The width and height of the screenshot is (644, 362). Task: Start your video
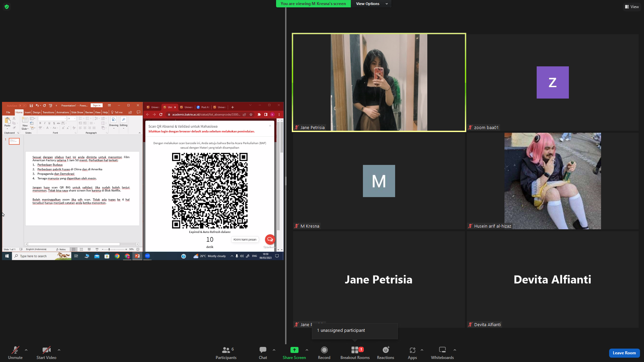(x=46, y=353)
